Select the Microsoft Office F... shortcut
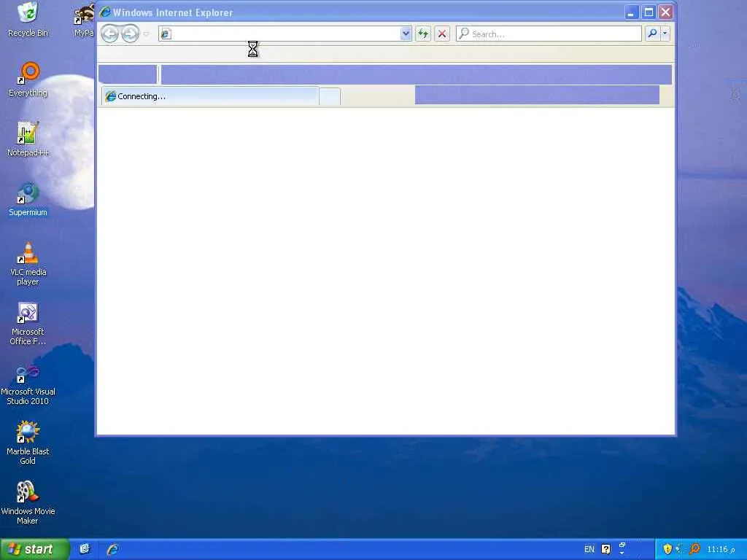This screenshot has width=747, height=560. [28, 324]
